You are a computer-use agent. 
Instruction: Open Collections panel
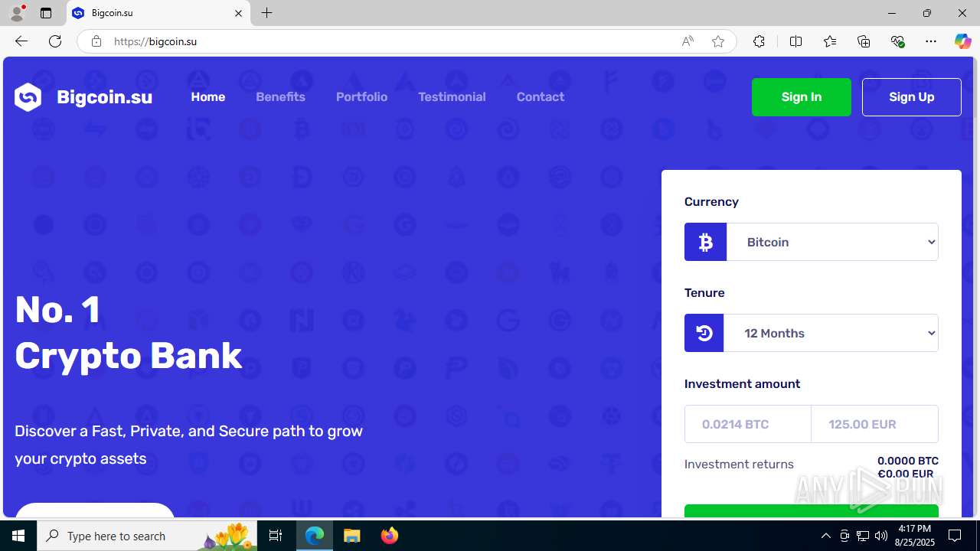(x=864, y=41)
